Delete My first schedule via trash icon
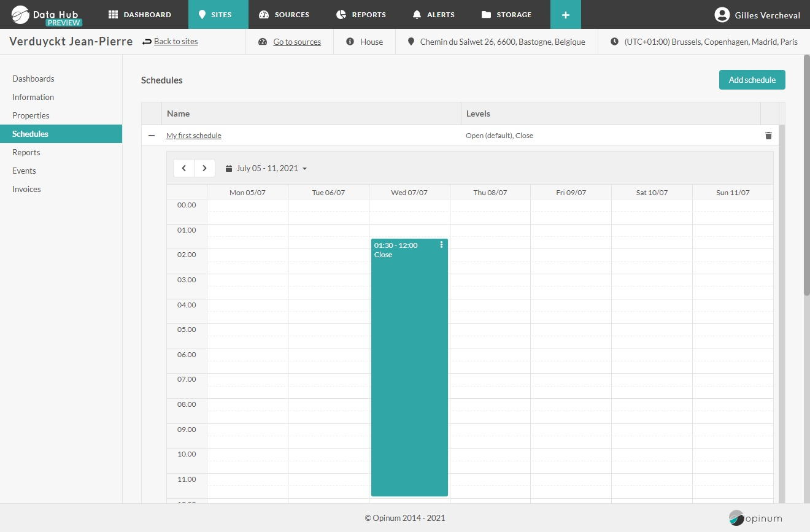The image size is (810, 532). click(x=768, y=136)
